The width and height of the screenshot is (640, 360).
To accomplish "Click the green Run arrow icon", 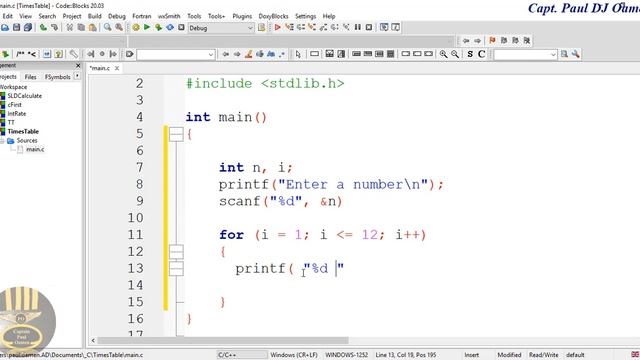I will [147, 27].
